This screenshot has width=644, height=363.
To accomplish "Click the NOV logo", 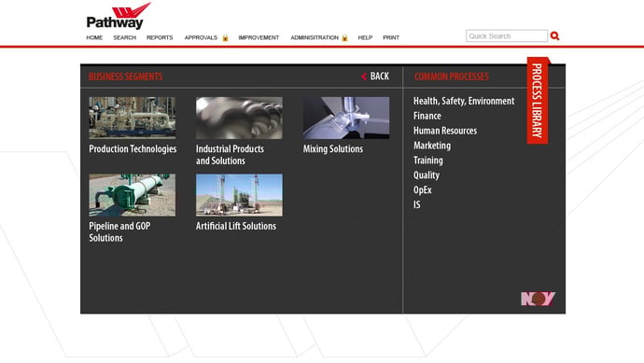I will pos(538,299).
